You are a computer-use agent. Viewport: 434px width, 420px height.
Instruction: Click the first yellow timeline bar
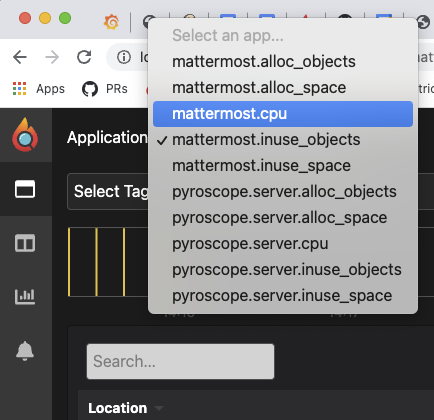click(69, 262)
